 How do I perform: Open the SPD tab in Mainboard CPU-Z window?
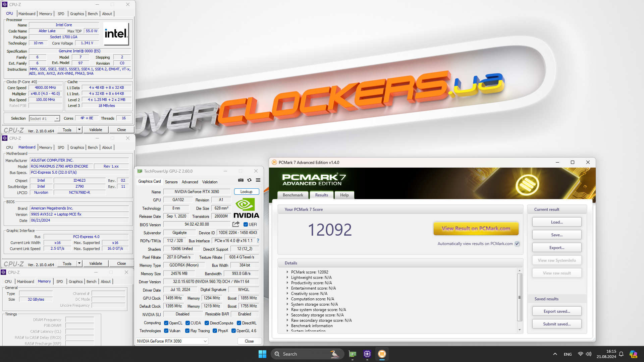click(61, 147)
